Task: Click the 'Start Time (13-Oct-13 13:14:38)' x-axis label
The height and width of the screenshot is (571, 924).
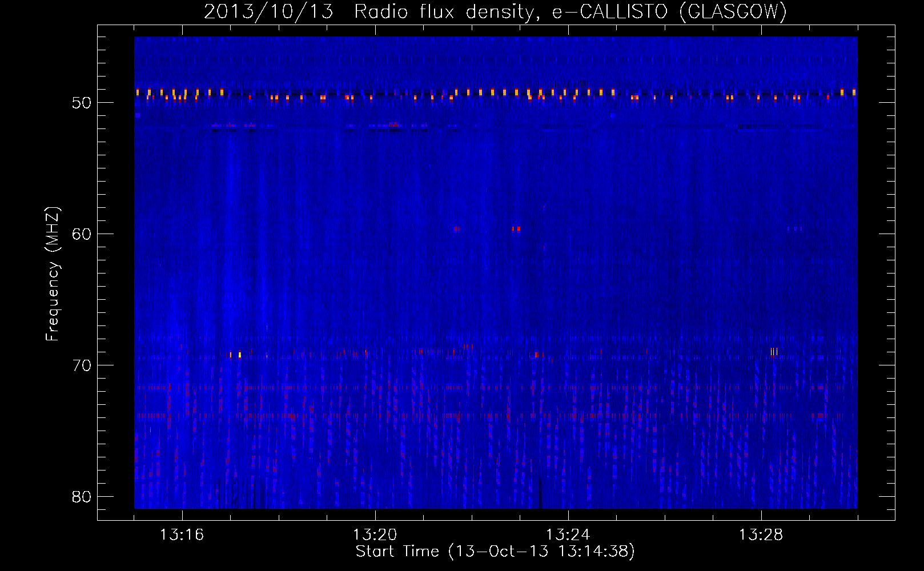Action: click(x=495, y=552)
